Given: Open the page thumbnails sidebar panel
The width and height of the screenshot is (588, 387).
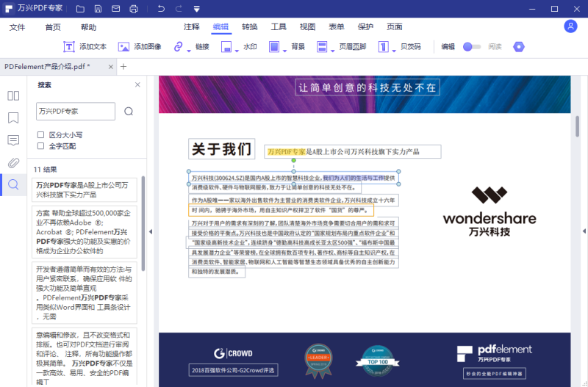Looking at the screenshot, I should (13, 95).
